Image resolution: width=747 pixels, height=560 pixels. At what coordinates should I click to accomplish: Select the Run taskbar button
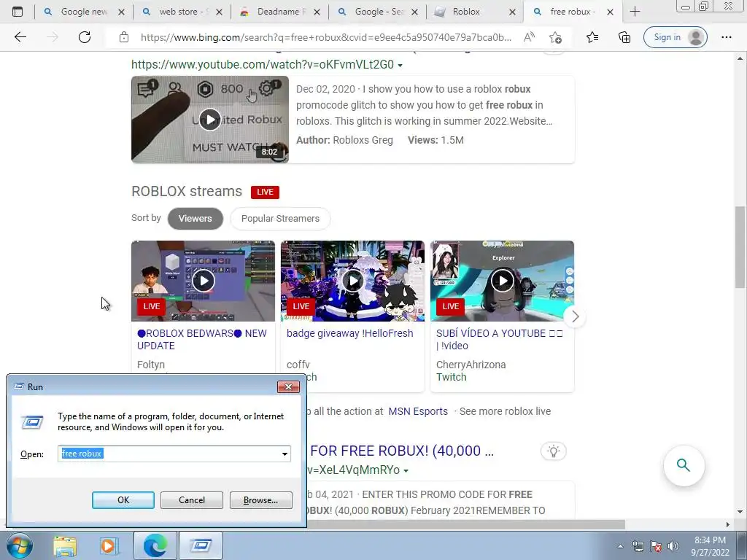click(x=200, y=545)
